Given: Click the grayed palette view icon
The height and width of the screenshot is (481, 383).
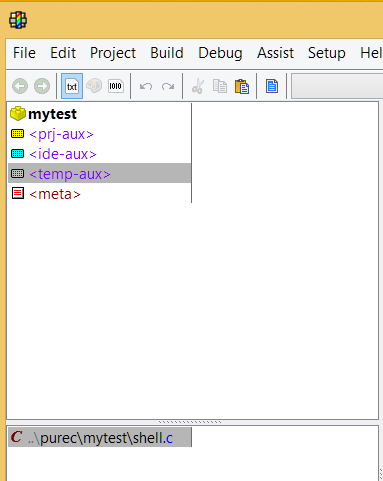Looking at the screenshot, I should [x=94, y=86].
